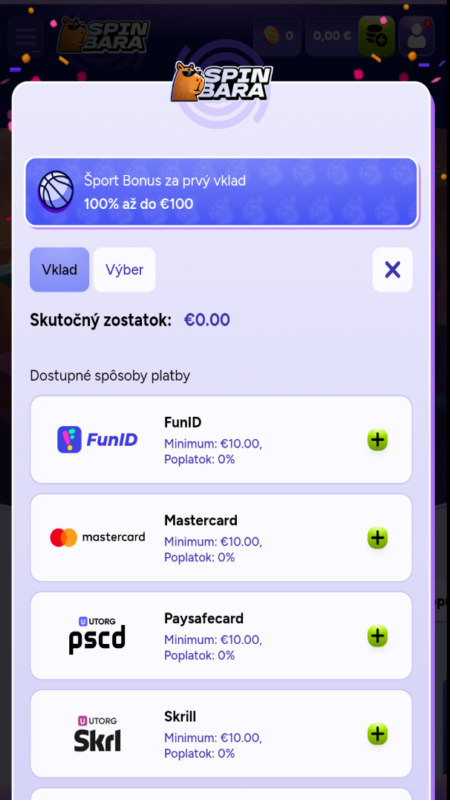
Task: Click the green deposit coins icon
Action: pyautogui.click(x=377, y=36)
